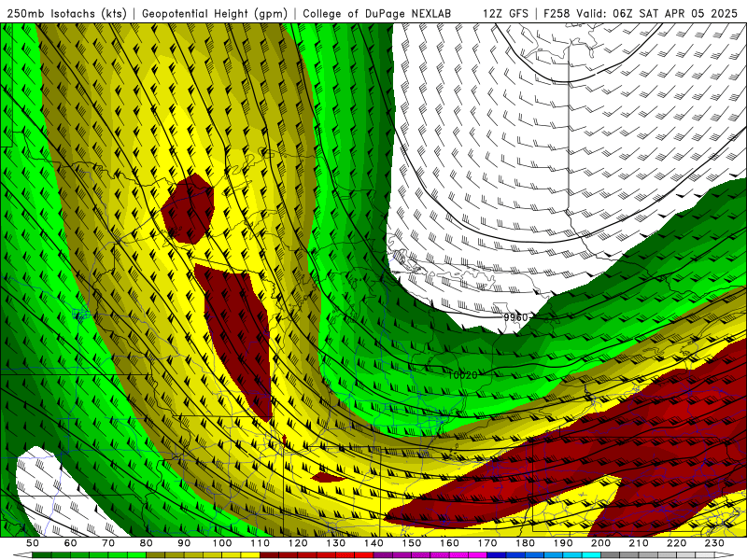Click the 'F258' forecast hour text
747x560 pixels.
557,13
